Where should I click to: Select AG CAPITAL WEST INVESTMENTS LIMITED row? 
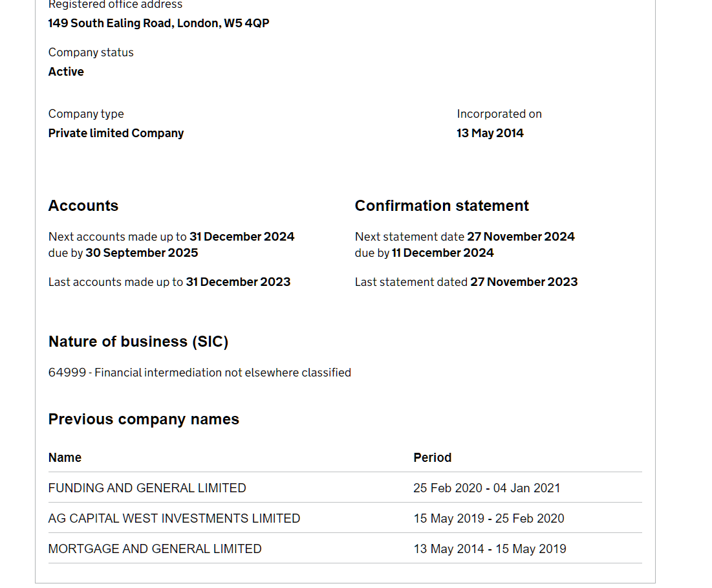pos(345,518)
